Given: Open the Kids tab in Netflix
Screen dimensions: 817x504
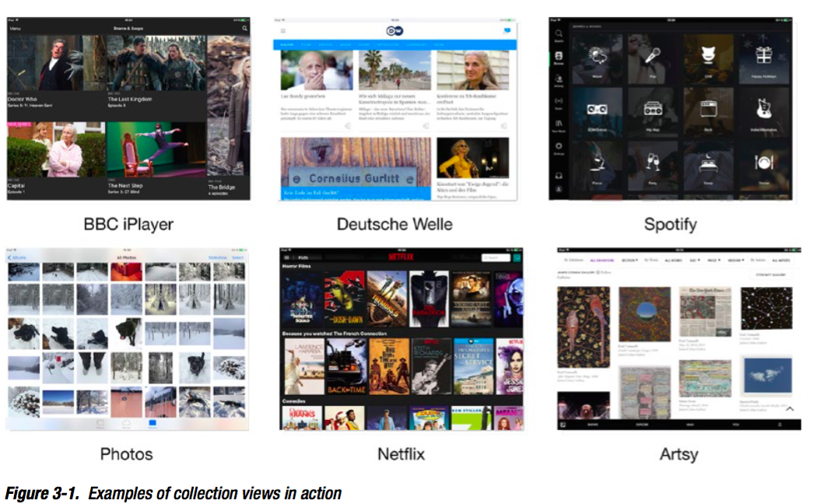Looking at the screenshot, I should point(303,257).
